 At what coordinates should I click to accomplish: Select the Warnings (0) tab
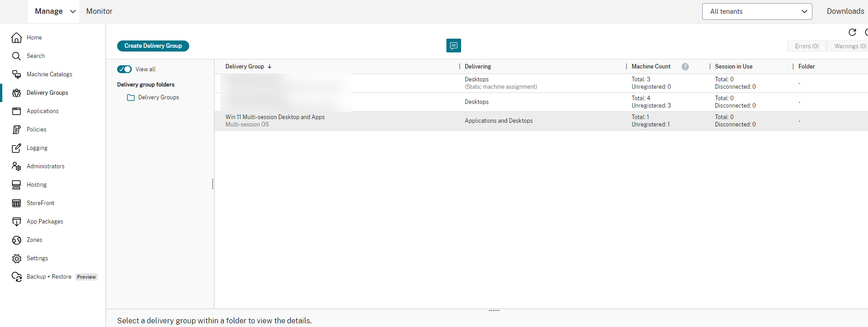coord(850,46)
